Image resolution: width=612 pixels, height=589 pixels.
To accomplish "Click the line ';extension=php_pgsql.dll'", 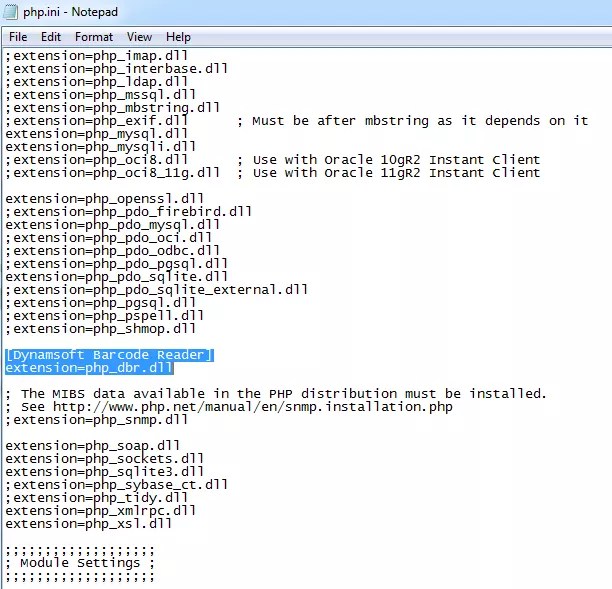I will coord(100,303).
